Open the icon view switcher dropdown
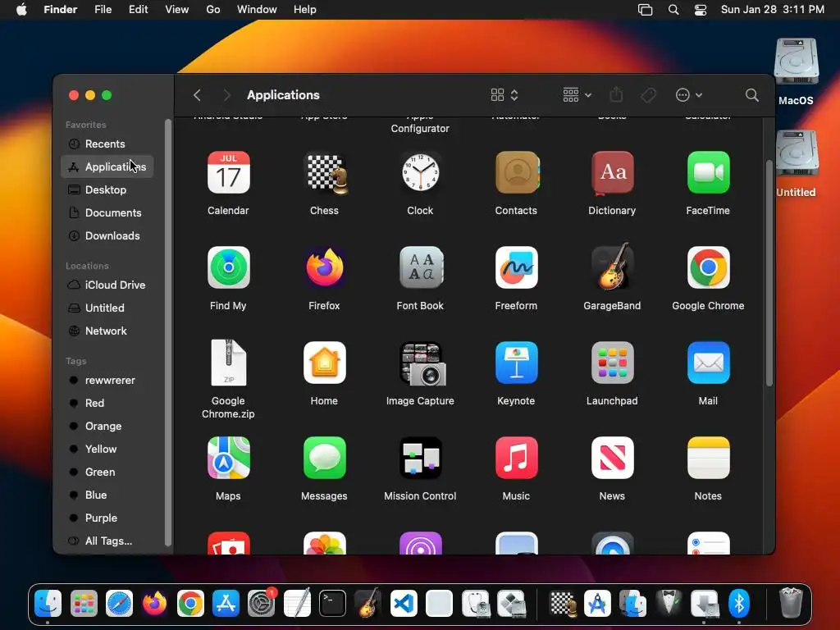 [504, 95]
